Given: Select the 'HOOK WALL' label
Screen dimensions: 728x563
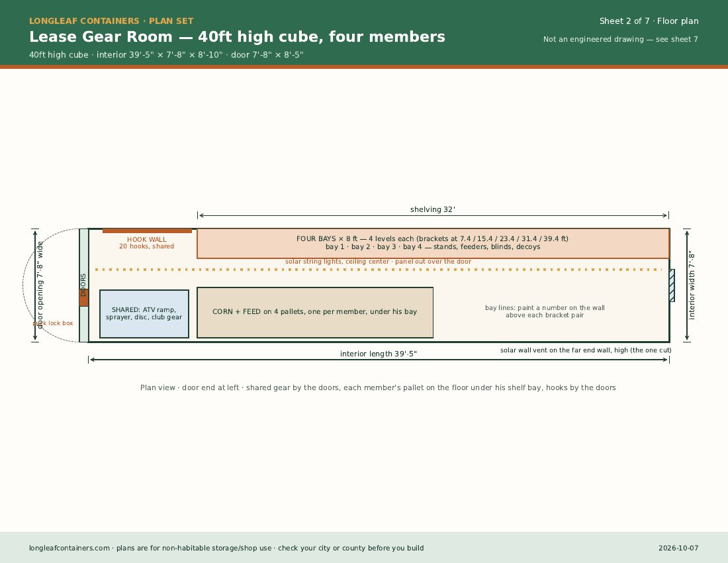Looking at the screenshot, I should click(x=147, y=240).
